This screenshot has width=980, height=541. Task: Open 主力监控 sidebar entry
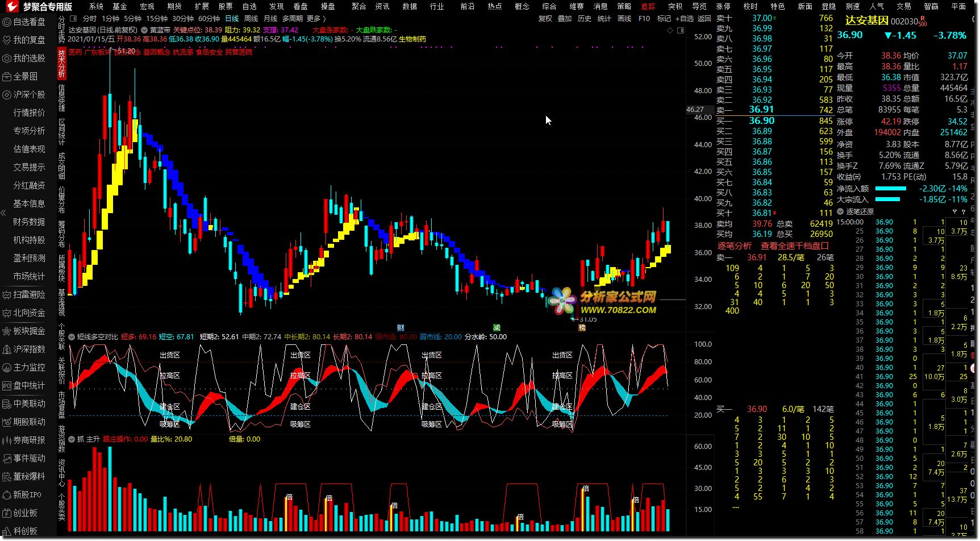coord(24,367)
